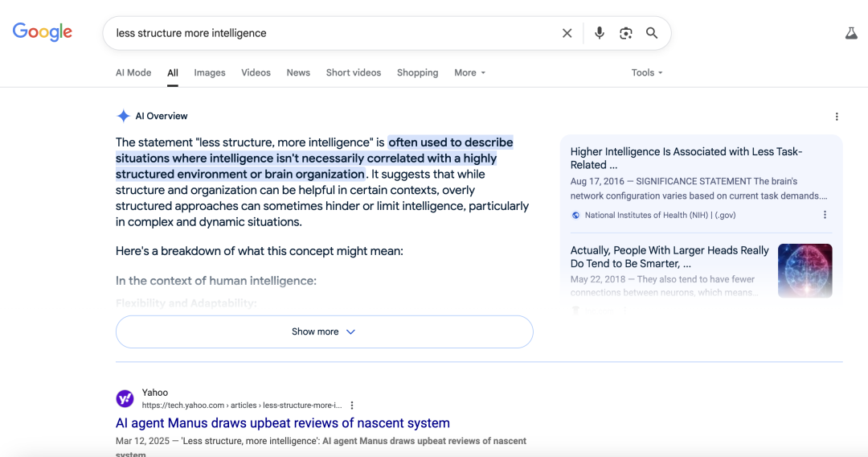Image resolution: width=868 pixels, height=457 pixels.
Task: Click the brain image thumbnail
Action: point(805,271)
